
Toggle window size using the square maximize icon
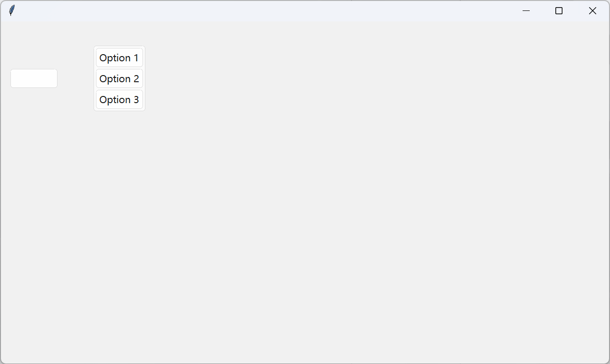(559, 10)
